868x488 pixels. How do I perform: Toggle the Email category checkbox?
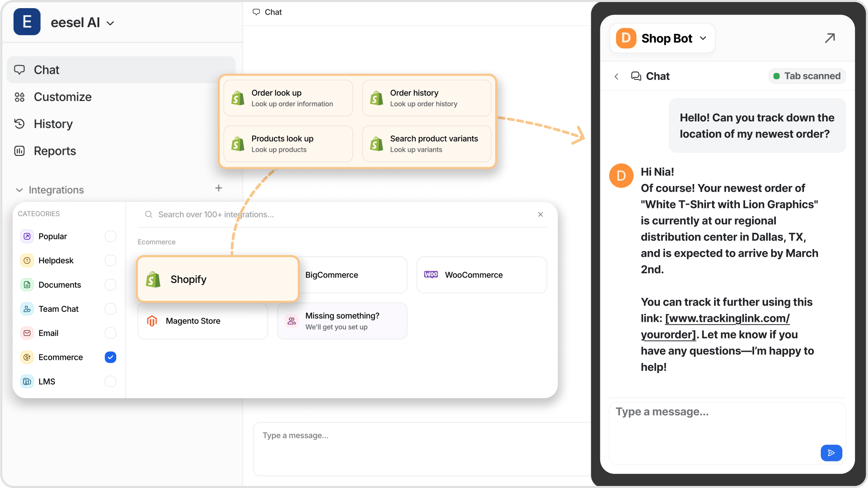click(x=110, y=333)
